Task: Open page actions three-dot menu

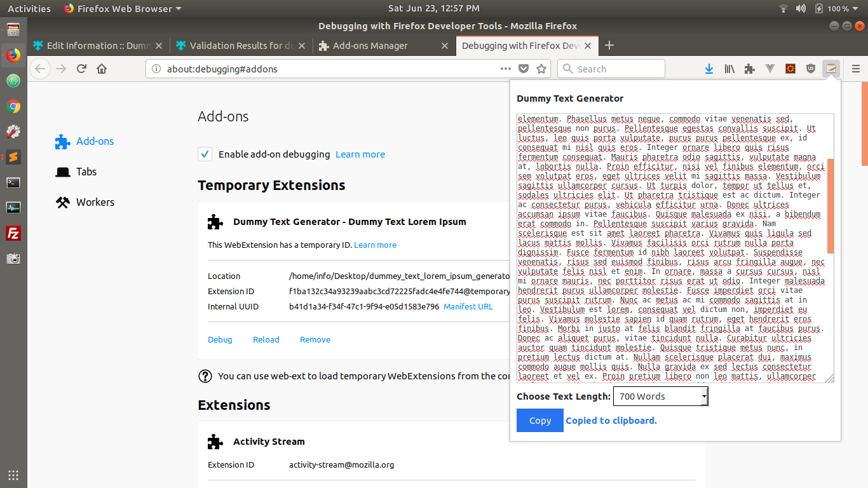Action: (506, 69)
